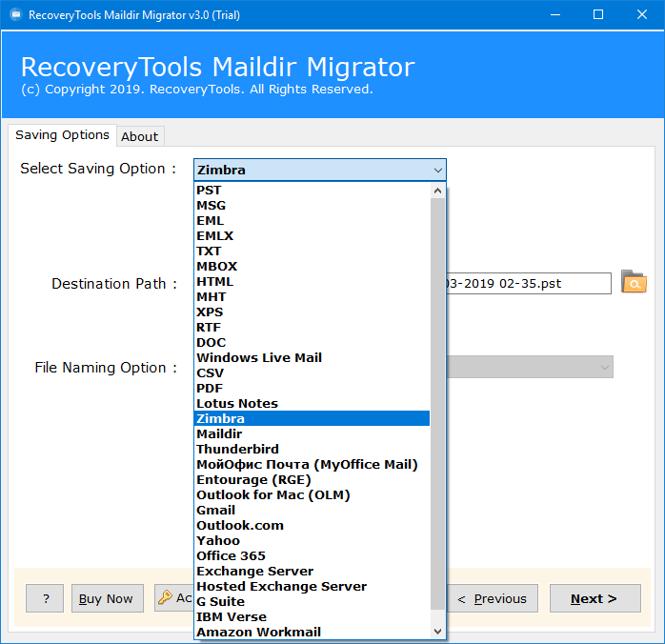Switch to the About tab
Image resolution: width=665 pixels, height=644 pixels.
pyautogui.click(x=140, y=136)
